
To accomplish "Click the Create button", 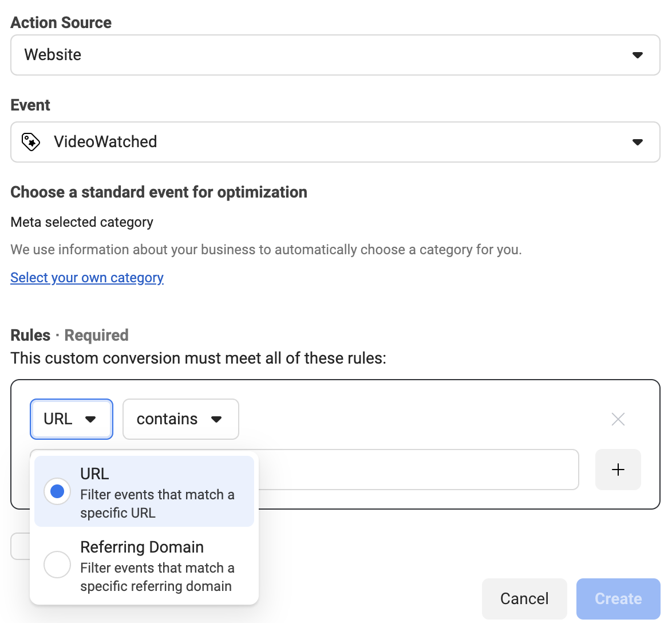I will click(x=618, y=598).
